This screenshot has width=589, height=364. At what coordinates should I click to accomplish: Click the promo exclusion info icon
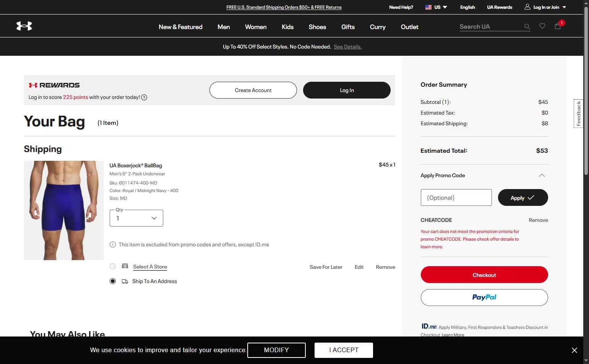[x=113, y=244]
